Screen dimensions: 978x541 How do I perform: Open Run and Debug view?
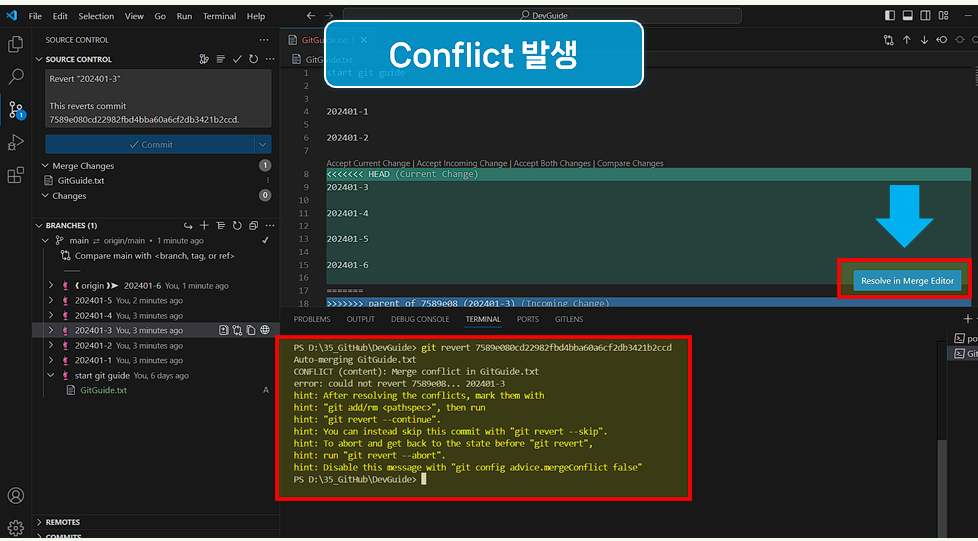click(x=15, y=142)
